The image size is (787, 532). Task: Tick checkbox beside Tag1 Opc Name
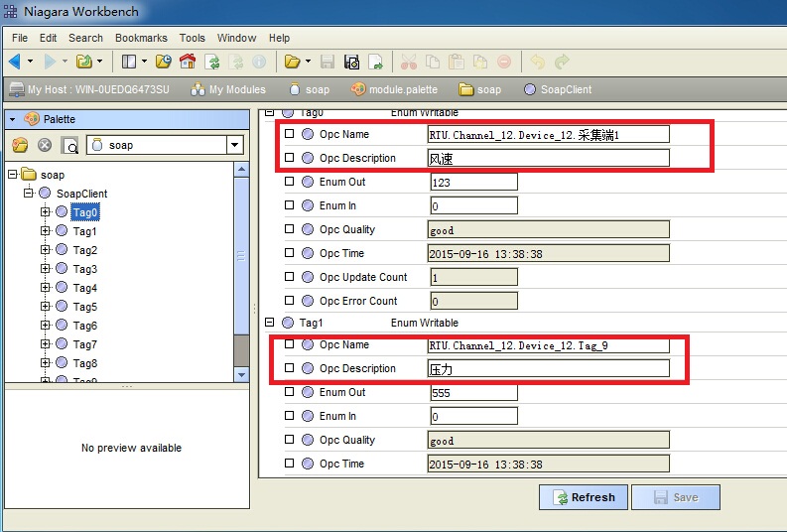[x=289, y=343]
